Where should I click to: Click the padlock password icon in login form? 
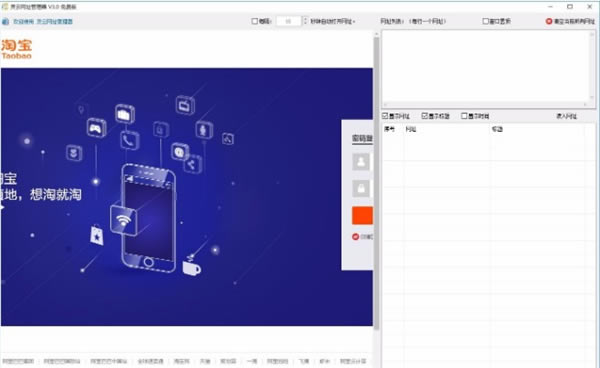click(361, 188)
